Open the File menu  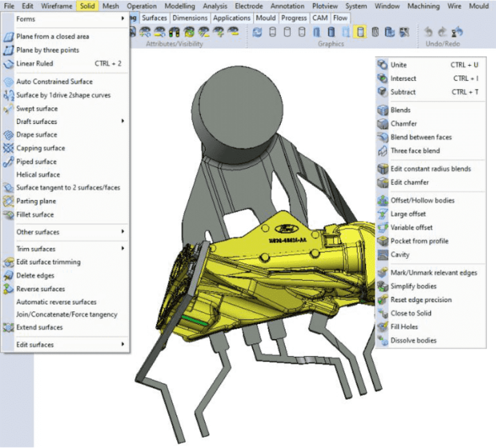click(x=9, y=6)
